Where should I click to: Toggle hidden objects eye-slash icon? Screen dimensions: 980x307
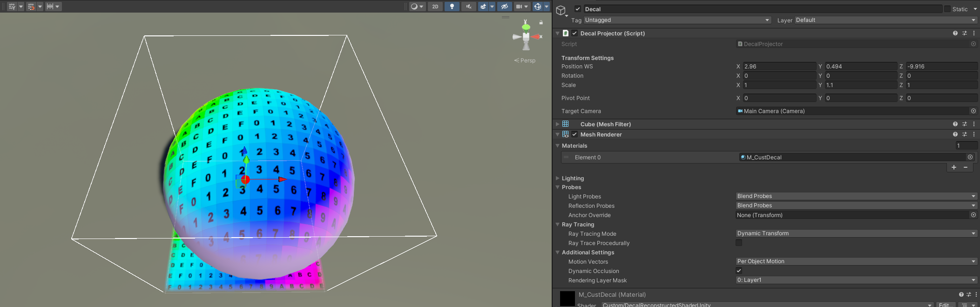click(504, 7)
